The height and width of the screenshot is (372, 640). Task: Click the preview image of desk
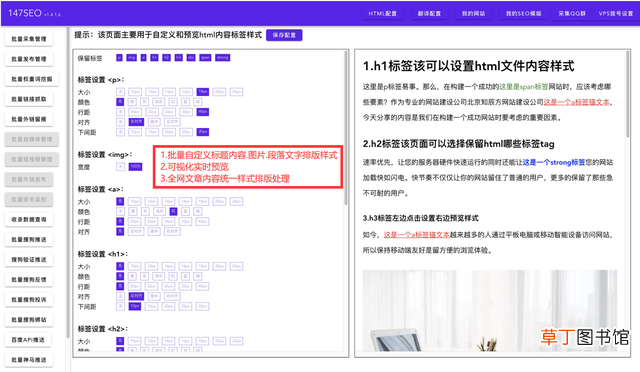[490, 310]
